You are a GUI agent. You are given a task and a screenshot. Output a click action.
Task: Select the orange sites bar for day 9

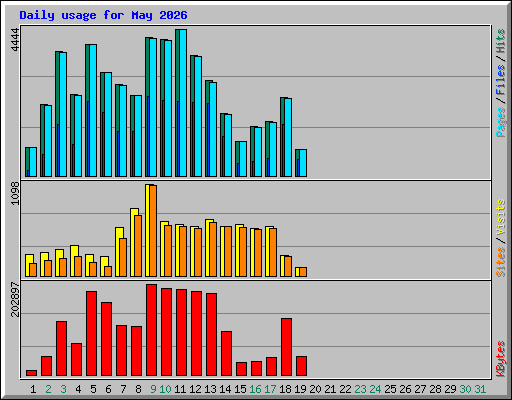(153, 231)
